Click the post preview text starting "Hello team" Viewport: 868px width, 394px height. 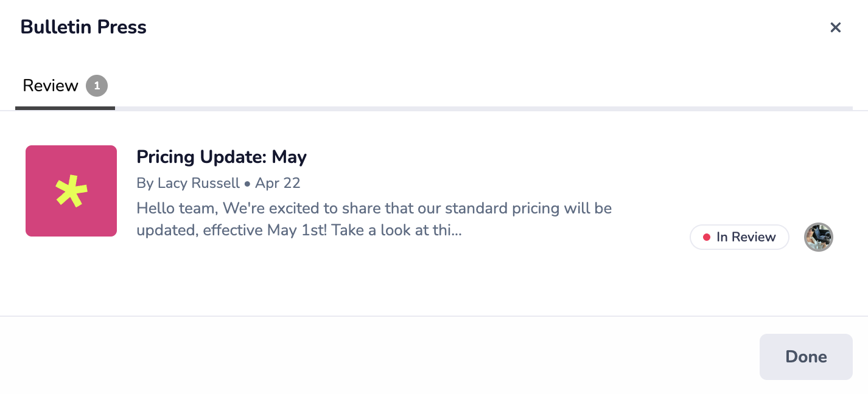point(374,209)
